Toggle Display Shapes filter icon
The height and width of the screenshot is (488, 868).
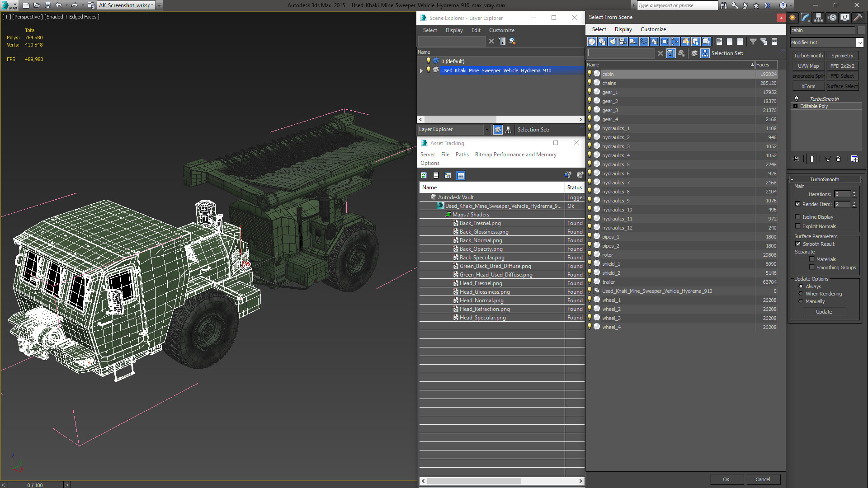(x=602, y=42)
